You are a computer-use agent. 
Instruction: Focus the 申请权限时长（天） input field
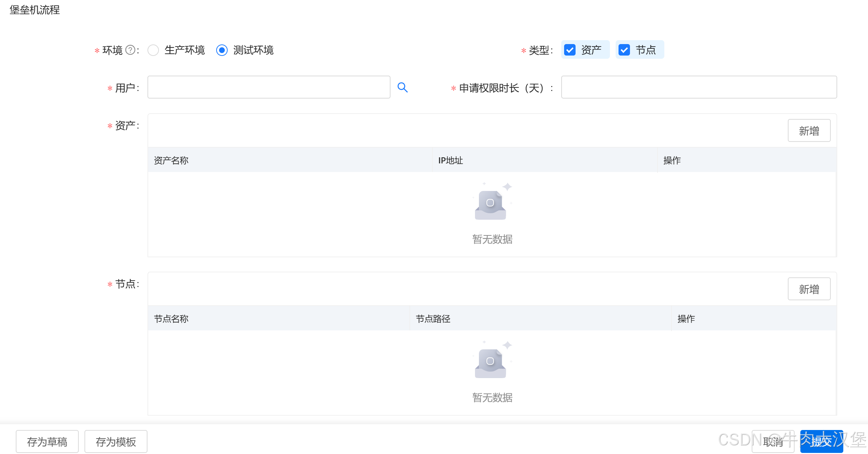tap(699, 87)
